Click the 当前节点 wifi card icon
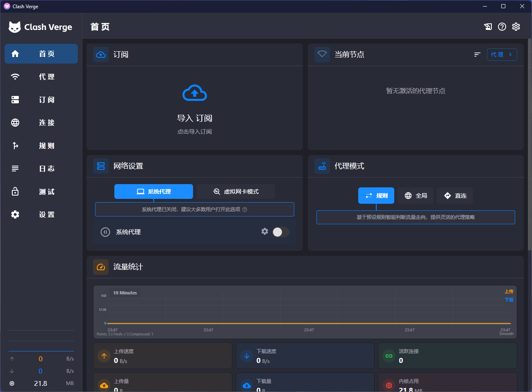Screen dimensions: 532x392 (322, 55)
